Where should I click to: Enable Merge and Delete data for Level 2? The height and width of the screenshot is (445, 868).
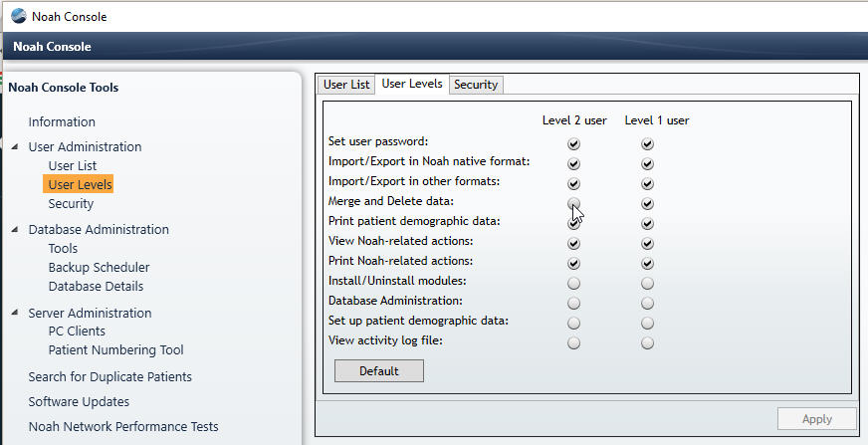point(573,203)
